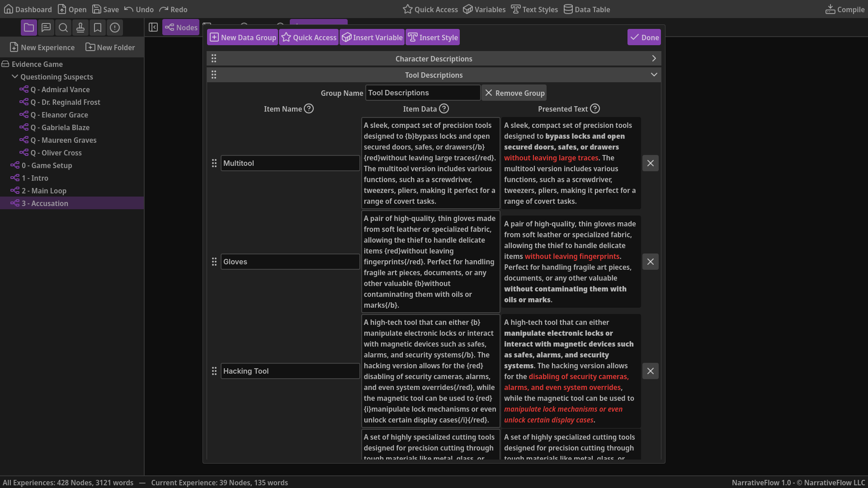Go to the Dashboard
Viewport: 868px width, 488px height.
coord(28,9)
